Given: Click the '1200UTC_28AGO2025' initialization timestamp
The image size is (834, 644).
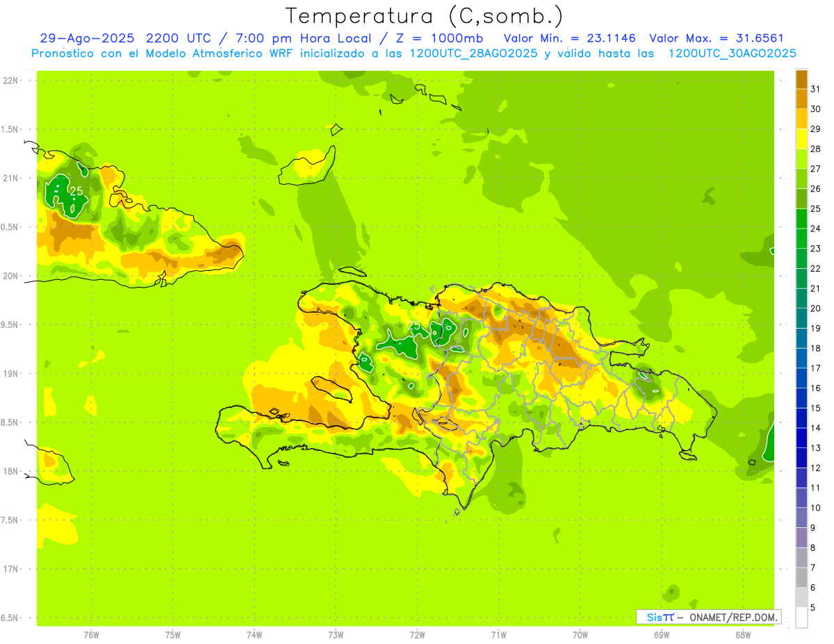Looking at the screenshot, I should (473, 53).
